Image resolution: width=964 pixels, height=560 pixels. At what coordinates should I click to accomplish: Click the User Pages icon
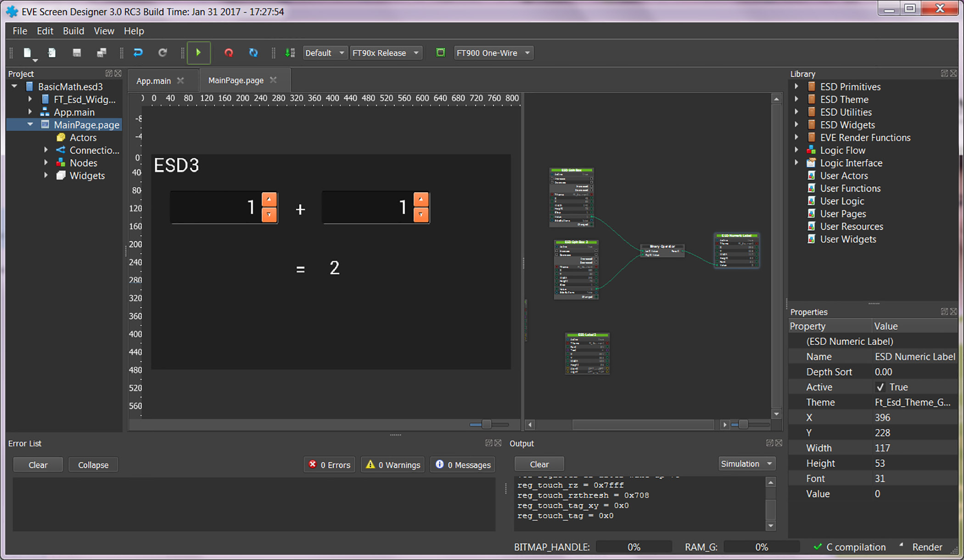pyautogui.click(x=811, y=214)
